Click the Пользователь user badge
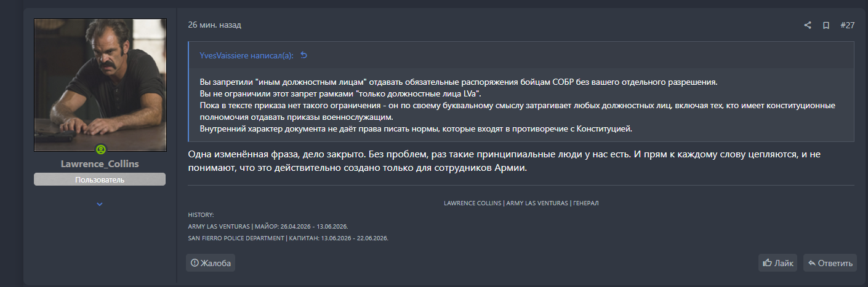 100,179
